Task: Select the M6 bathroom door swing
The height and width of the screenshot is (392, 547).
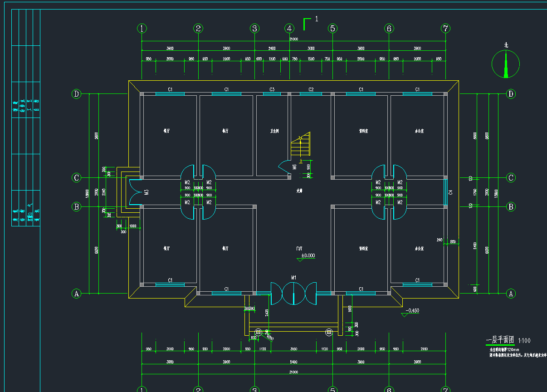Action: (285, 167)
